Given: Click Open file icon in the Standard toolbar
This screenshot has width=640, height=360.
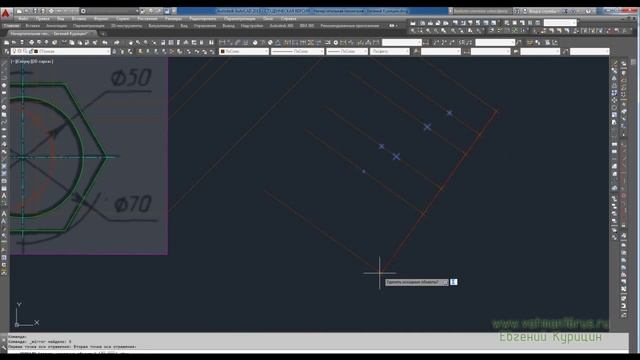Looking at the screenshot, I should (14, 42).
